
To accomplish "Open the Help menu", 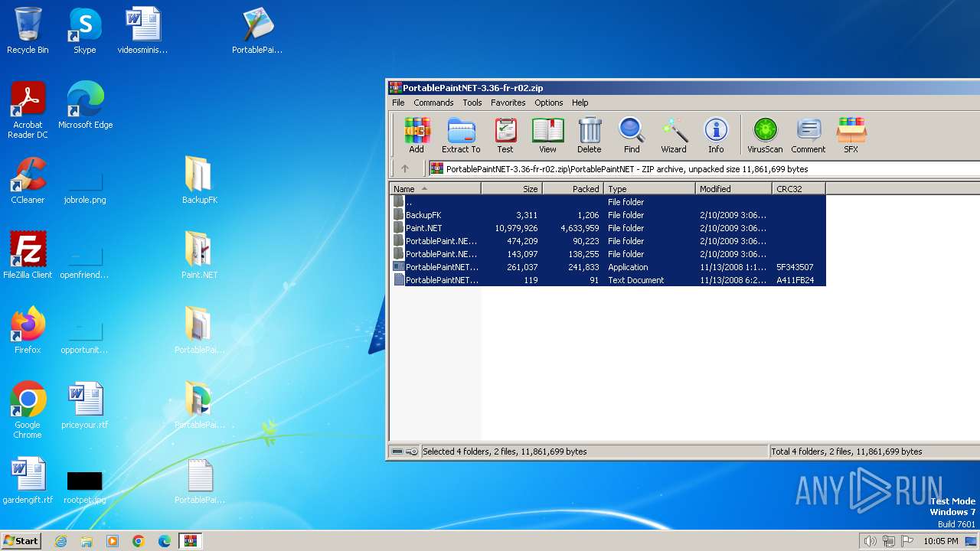I will point(580,103).
